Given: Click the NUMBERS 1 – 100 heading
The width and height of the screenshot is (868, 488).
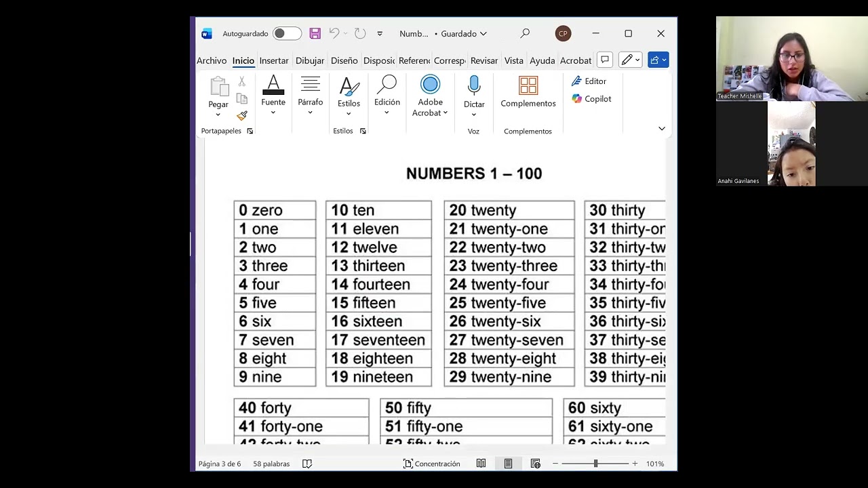Looking at the screenshot, I should pyautogui.click(x=474, y=174).
